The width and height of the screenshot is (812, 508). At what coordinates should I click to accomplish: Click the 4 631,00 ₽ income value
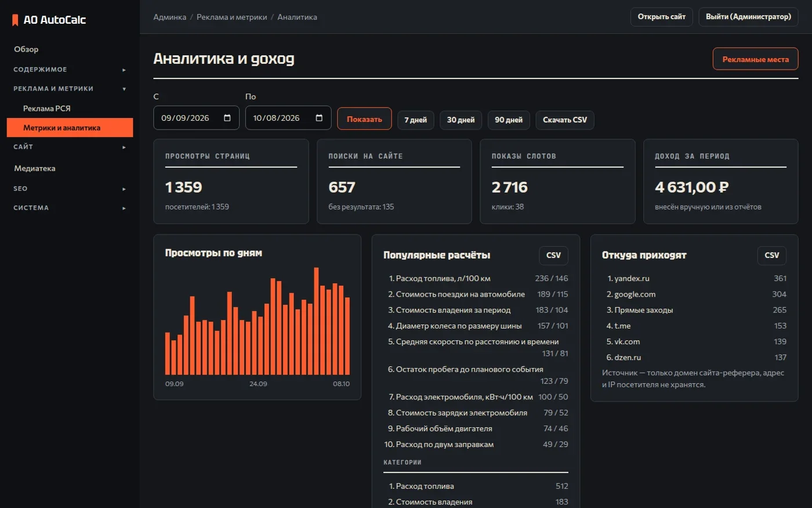pyautogui.click(x=692, y=188)
